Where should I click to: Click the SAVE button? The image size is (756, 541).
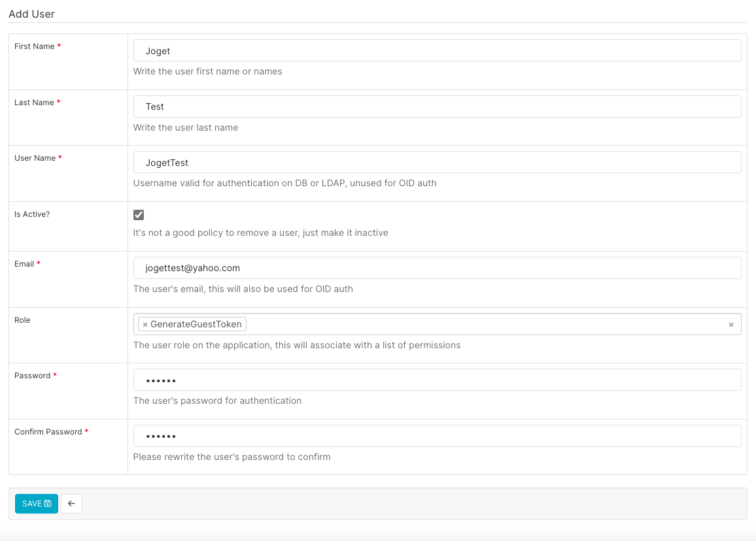click(x=37, y=504)
